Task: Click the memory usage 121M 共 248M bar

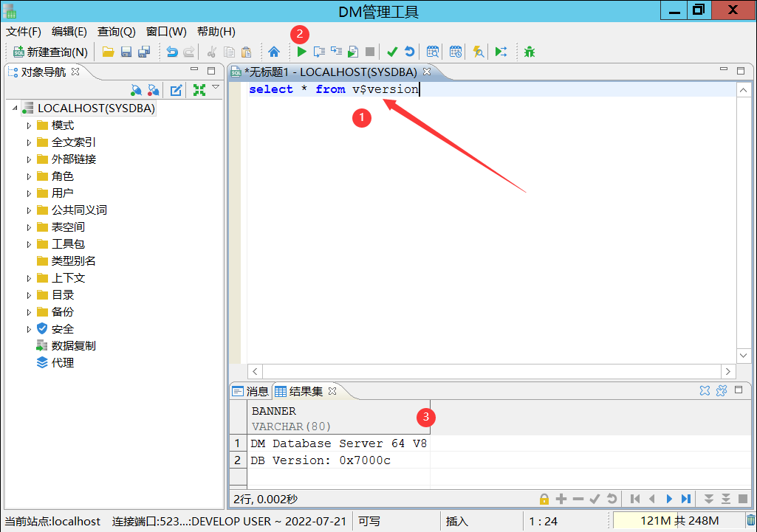Action: pyautogui.click(x=679, y=521)
